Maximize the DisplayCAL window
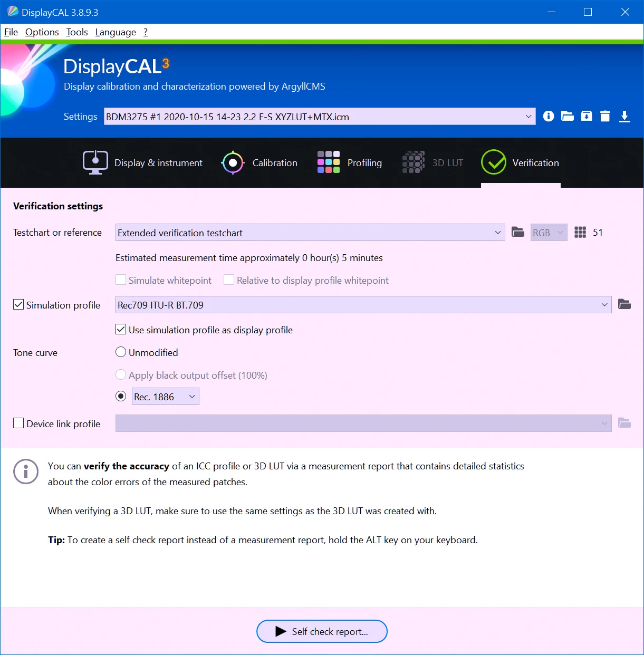The height and width of the screenshot is (655, 644). tap(588, 12)
